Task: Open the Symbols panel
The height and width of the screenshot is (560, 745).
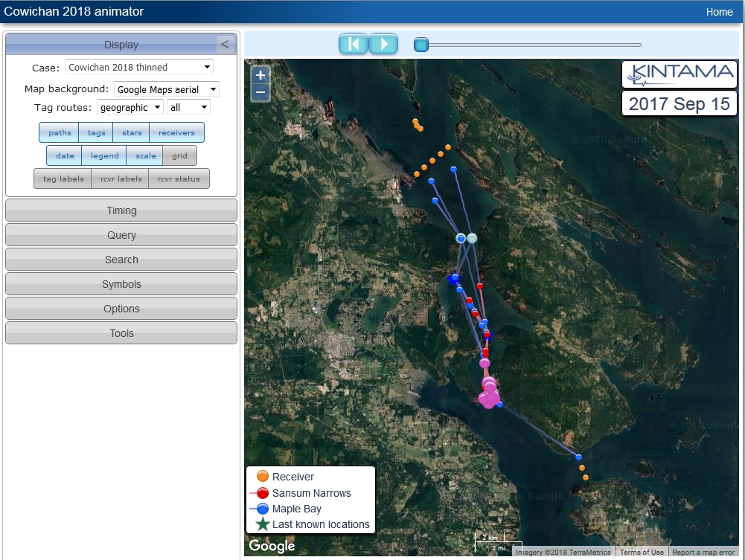Action: pyautogui.click(x=121, y=285)
